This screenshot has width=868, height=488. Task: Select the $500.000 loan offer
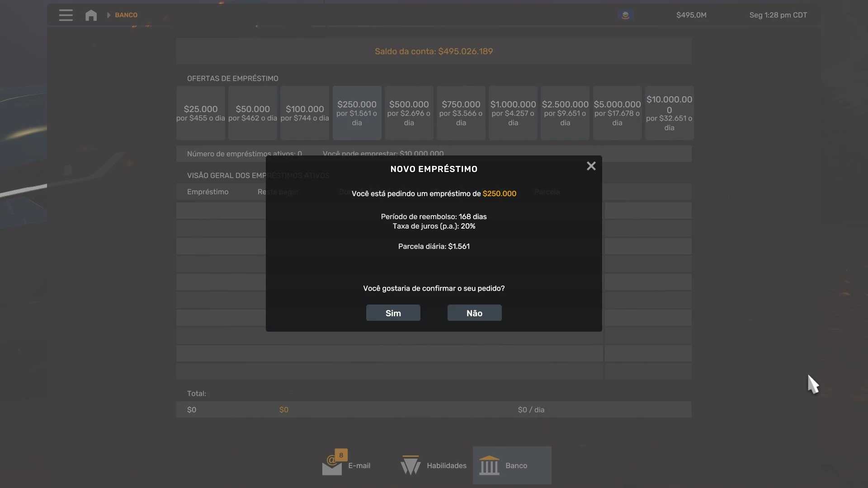[x=409, y=113]
